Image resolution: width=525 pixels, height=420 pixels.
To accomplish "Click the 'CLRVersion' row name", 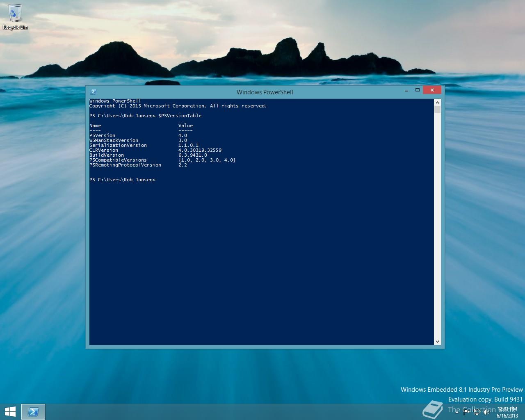I will pyautogui.click(x=104, y=150).
